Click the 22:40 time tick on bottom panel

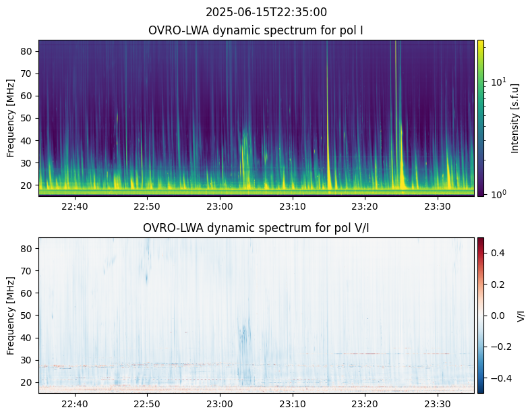point(75,403)
